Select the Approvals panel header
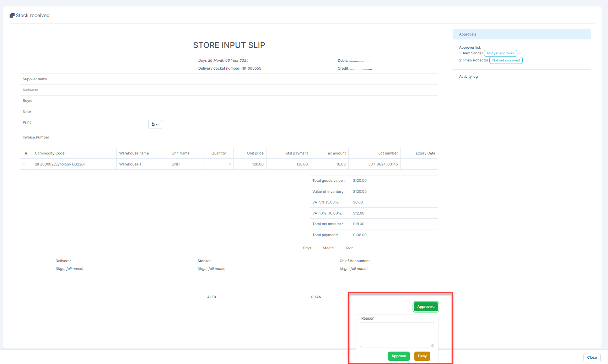The width and height of the screenshot is (608, 364). (x=521, y=34)
